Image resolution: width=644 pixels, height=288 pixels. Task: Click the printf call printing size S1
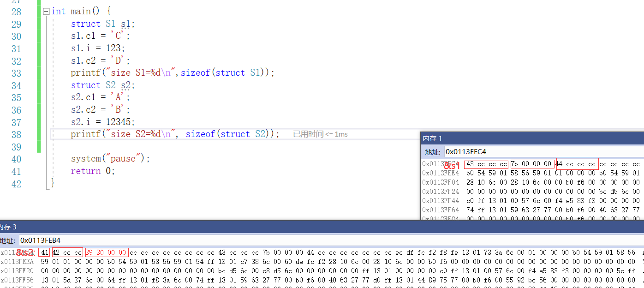click(173, 73)
